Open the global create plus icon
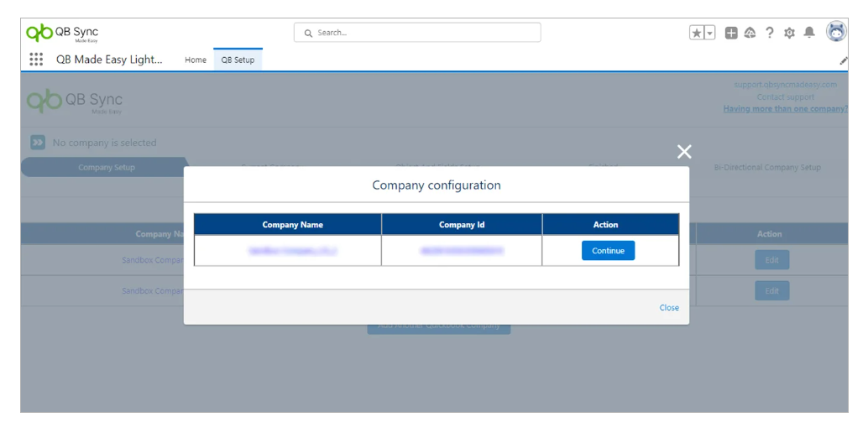Image resolution: width=868 pixels, height=438 pixels. point(731,33)
